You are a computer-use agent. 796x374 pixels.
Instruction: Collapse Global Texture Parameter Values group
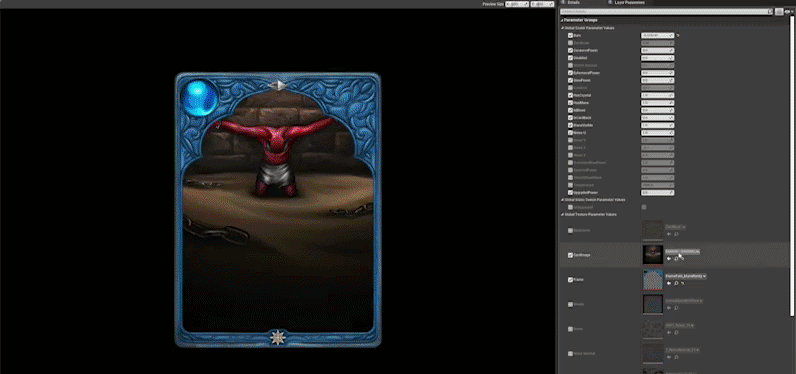click(x=562, y=215)
